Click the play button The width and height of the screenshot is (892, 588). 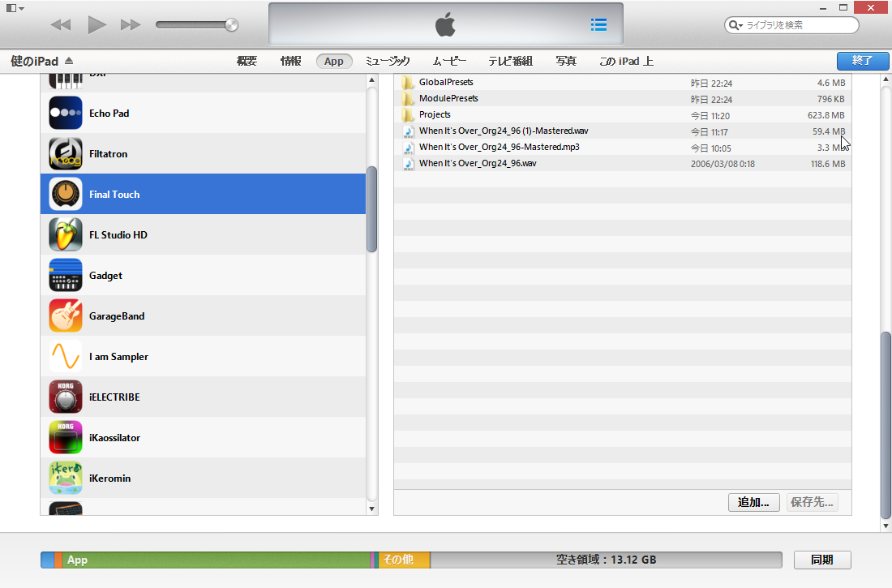click(96, 24)
